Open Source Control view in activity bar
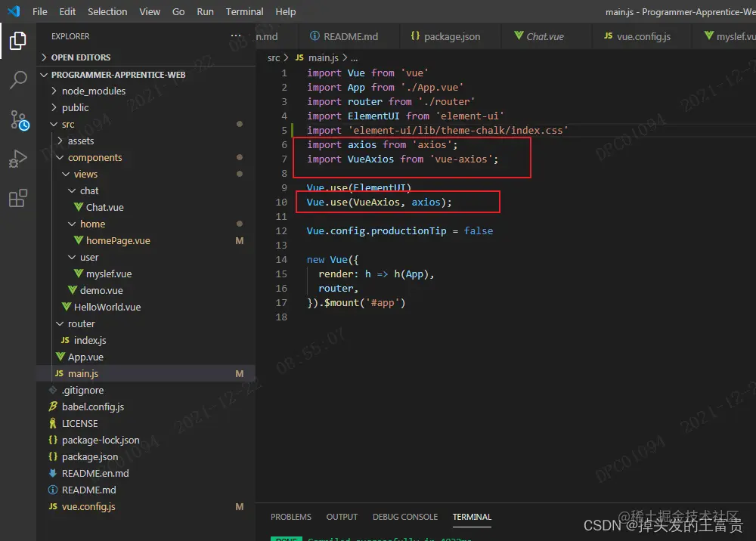This screenshot has height=541, width=756. (20, 120)
